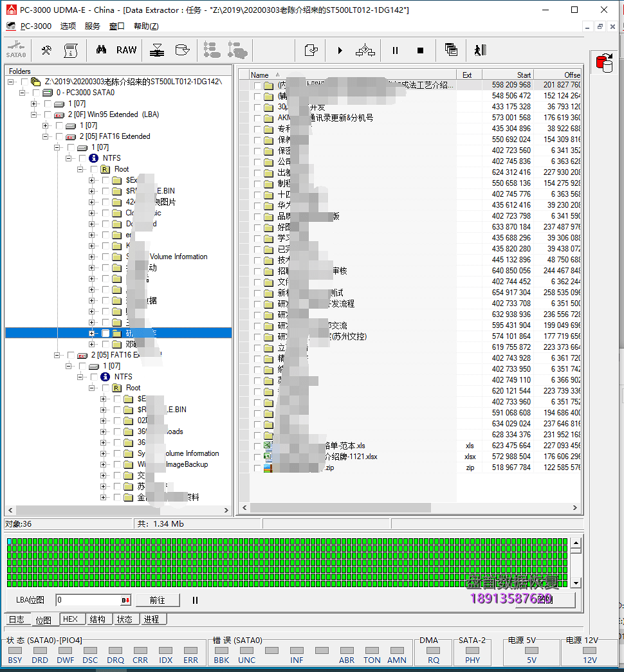
Task: Collapse the first 2 [05] FAT16 Extended node
Action: pos(45,136)
